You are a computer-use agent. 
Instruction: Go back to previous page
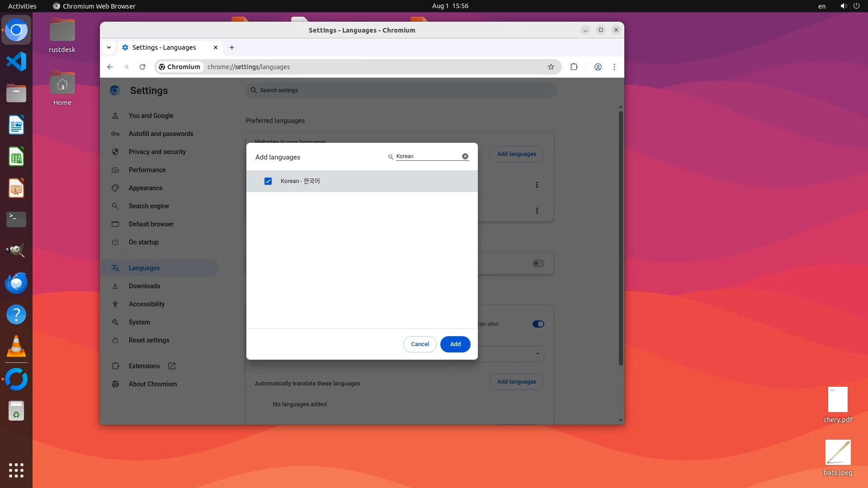(x=110, y=67)
